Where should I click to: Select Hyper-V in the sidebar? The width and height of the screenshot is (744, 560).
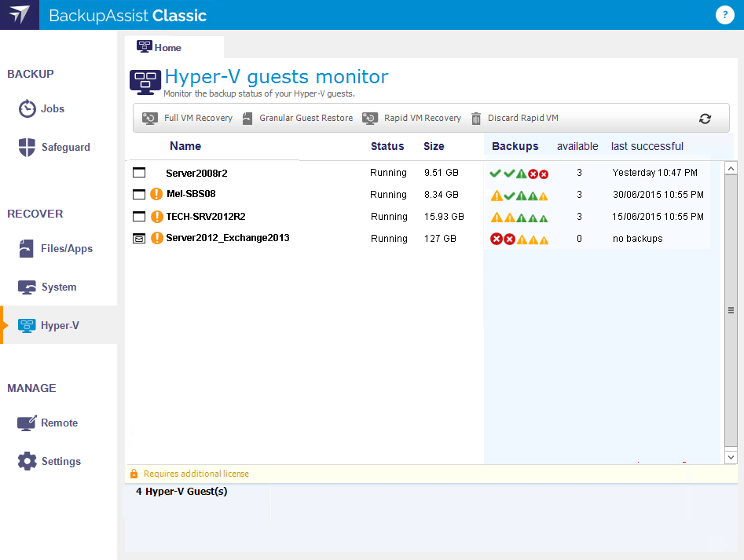tap(60, 325)
